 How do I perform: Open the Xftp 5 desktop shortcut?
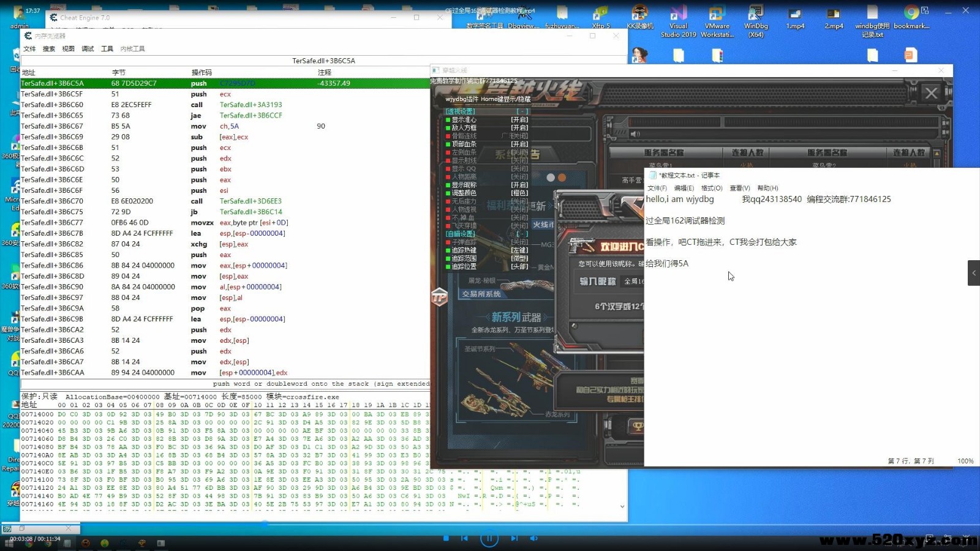[x=601, y=17]
